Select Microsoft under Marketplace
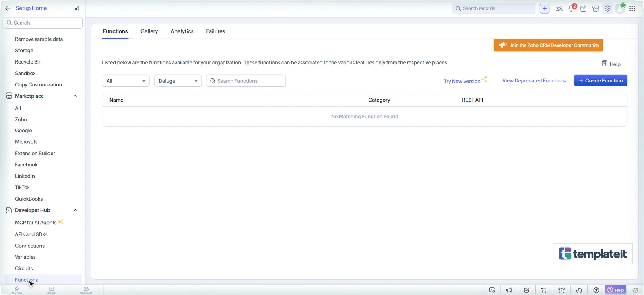 click(26, 142)
